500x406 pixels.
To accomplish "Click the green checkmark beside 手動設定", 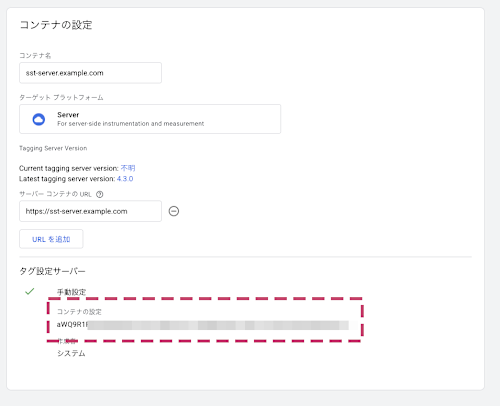I will [x=30, y=291].
